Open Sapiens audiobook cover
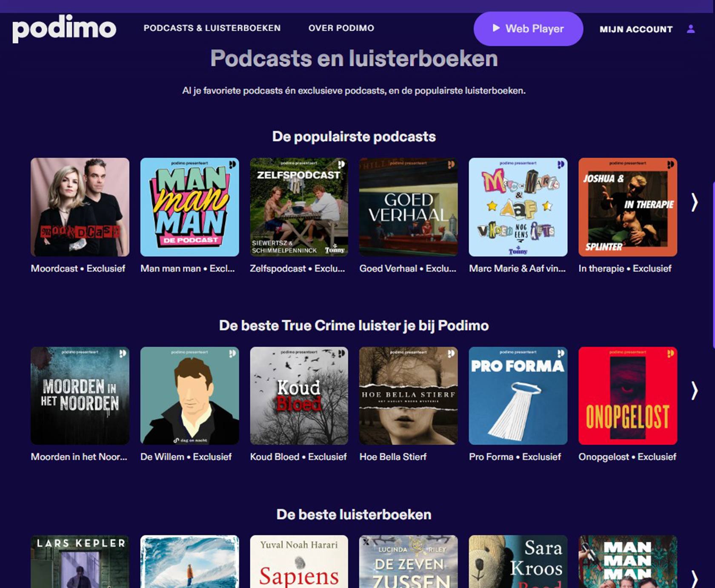The height and width of the screenshot is (588, 715). (x=299, y=562)
